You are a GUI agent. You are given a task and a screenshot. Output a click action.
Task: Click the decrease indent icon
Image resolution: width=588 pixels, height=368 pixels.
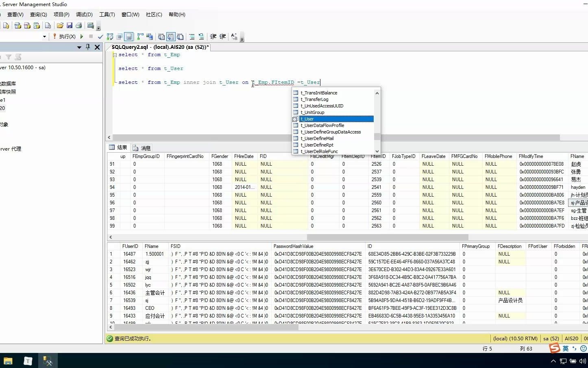point(213,37)
